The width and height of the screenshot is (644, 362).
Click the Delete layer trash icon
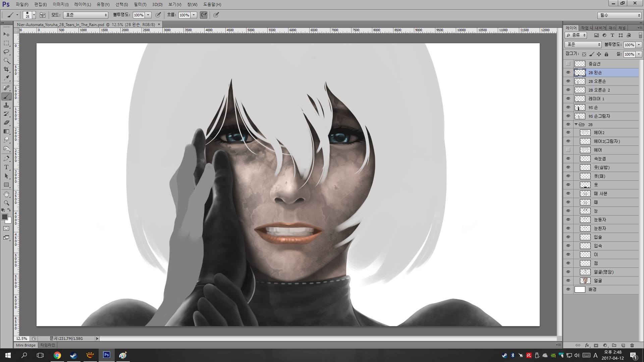[x=632, y=345]
